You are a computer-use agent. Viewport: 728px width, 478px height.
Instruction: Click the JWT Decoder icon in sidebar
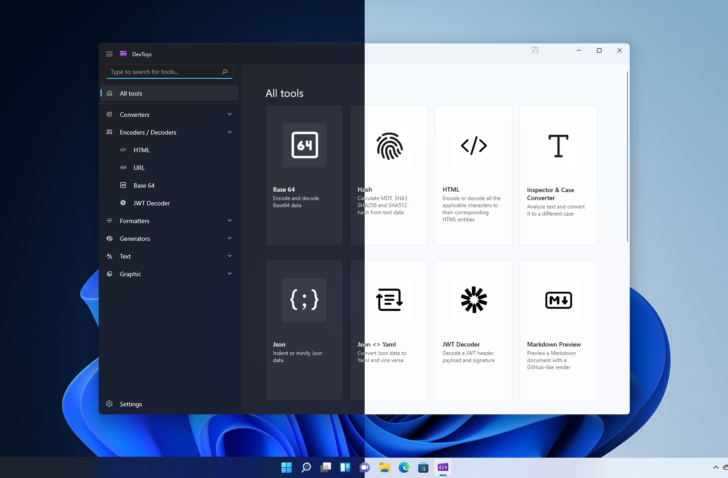coord(123,203)
